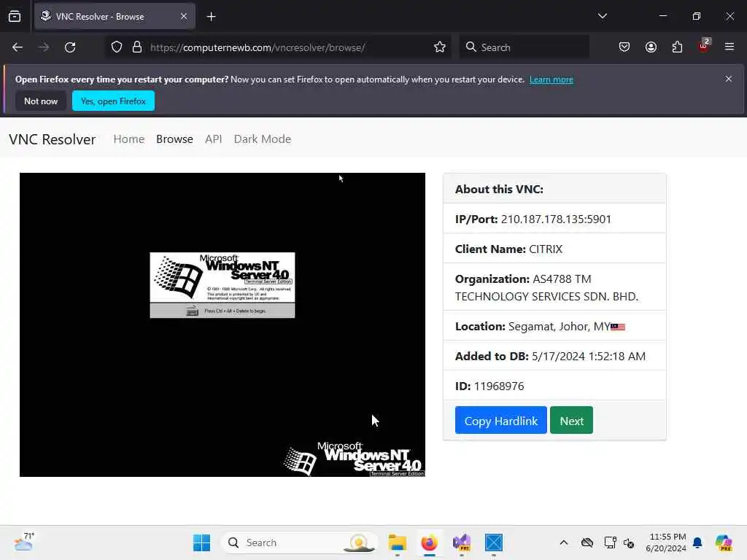Open the API nav item
The image size is (747, 560).
tap(214, 139)
